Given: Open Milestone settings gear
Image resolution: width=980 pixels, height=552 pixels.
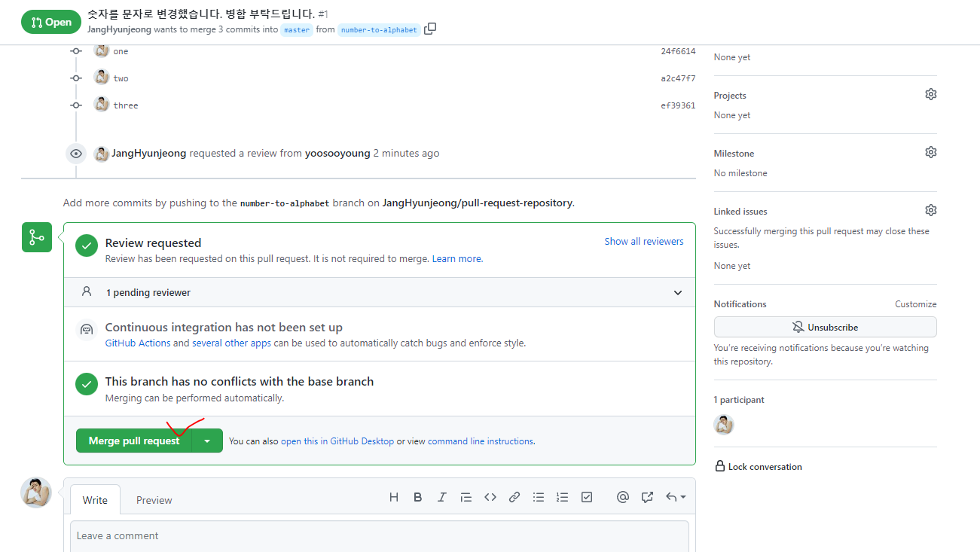Looking at the screenshot, I should [931, 152].
